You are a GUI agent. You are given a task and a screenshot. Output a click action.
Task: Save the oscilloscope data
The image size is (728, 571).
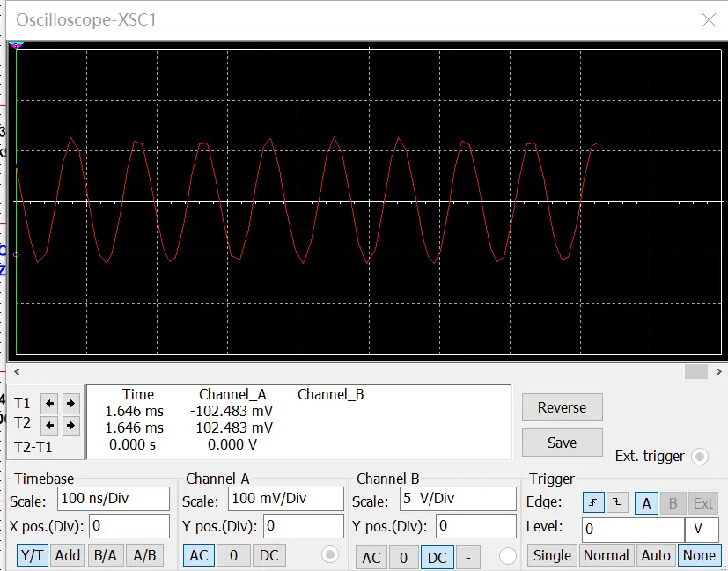[563, 443]
